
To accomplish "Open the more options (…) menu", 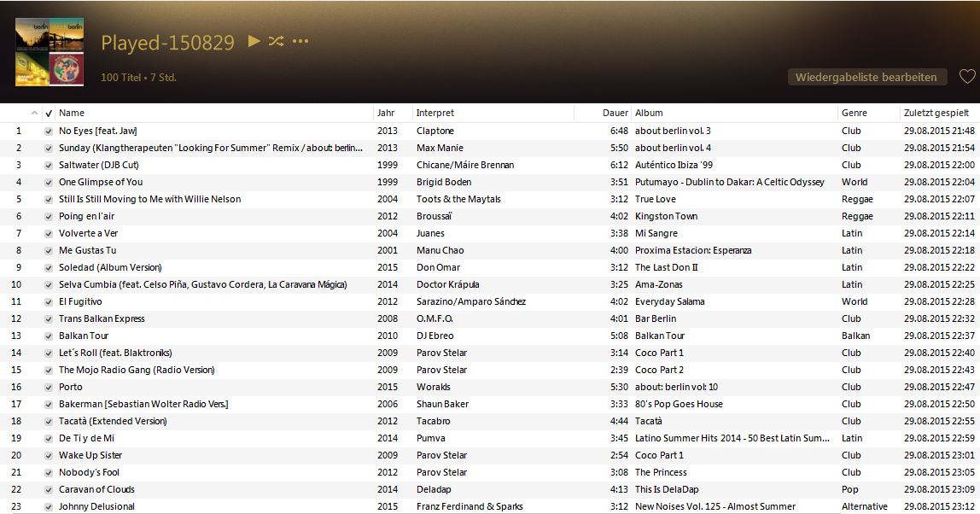I will click(299, 41).
